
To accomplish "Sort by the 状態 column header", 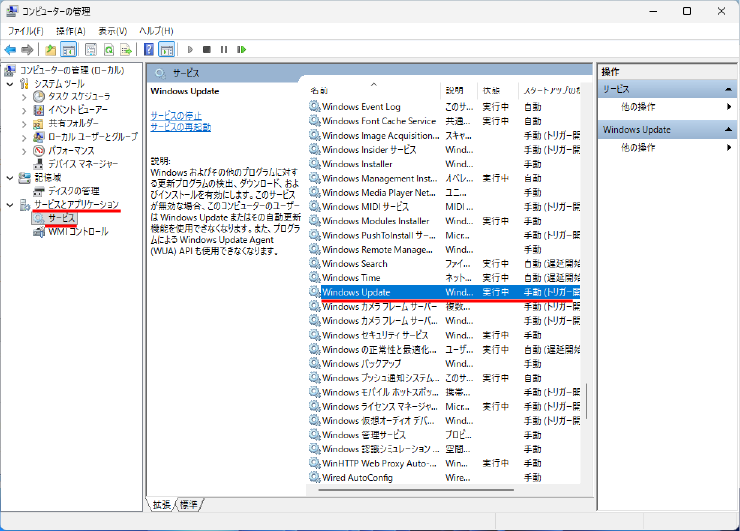I will [x=498, y=90].
